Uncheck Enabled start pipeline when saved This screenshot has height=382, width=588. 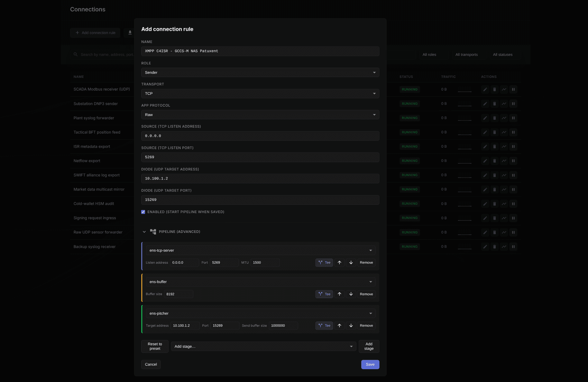coord(143,212)
